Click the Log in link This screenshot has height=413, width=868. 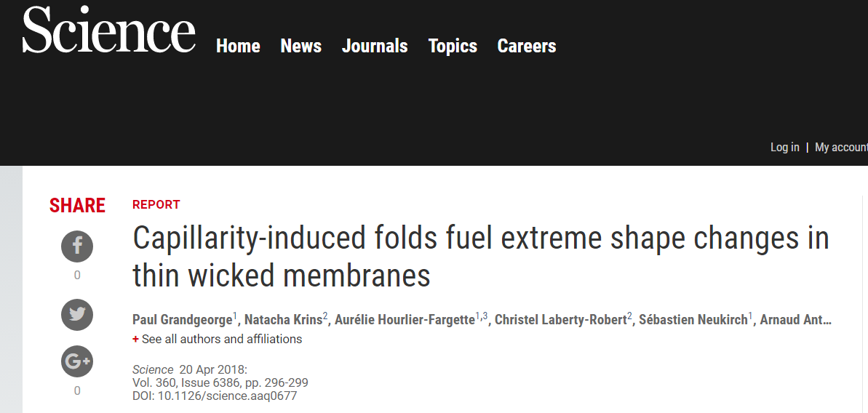click(785, 147)
